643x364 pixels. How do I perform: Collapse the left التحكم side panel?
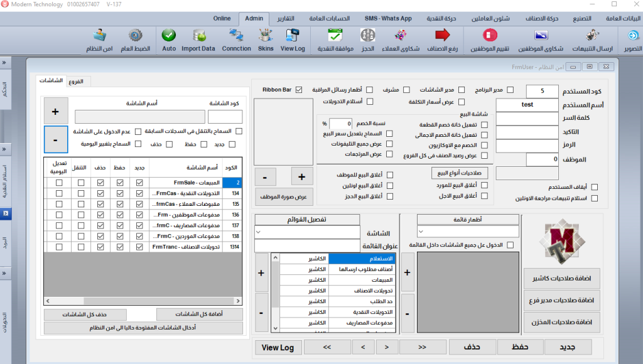pos(6,63)
